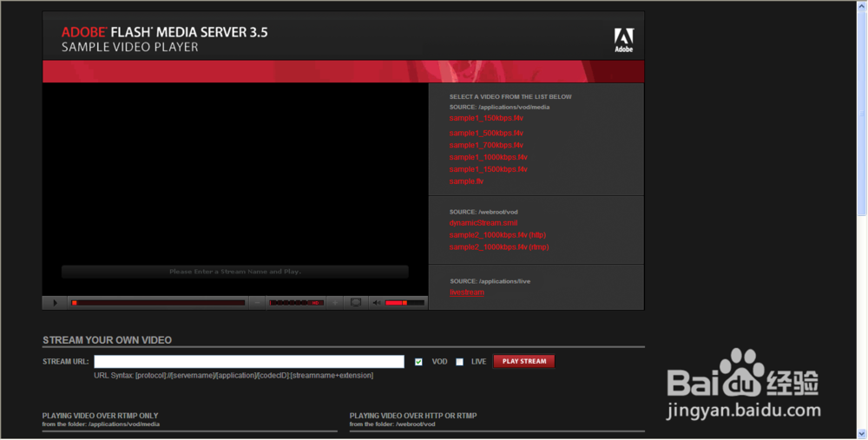Play sample1_1000kbps.f4v
This screenshot has width=868, height=440.
tap(488, 158)
